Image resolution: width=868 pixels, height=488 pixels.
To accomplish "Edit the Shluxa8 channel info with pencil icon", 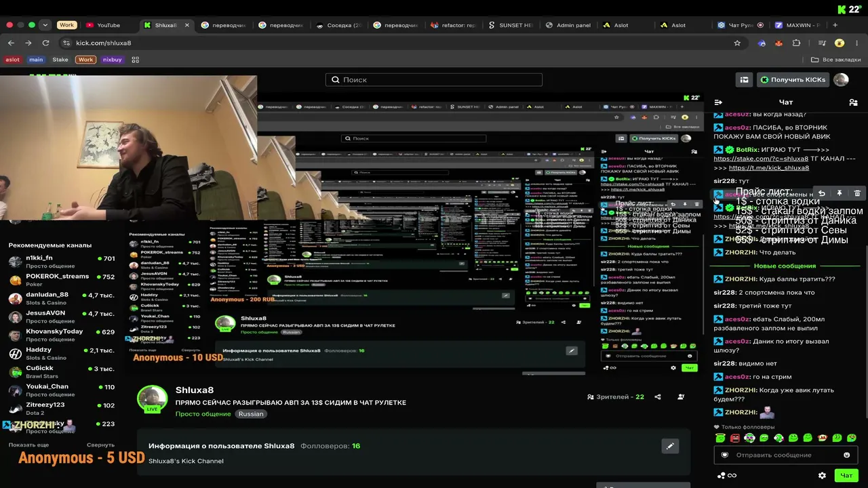I will [670, 446].
